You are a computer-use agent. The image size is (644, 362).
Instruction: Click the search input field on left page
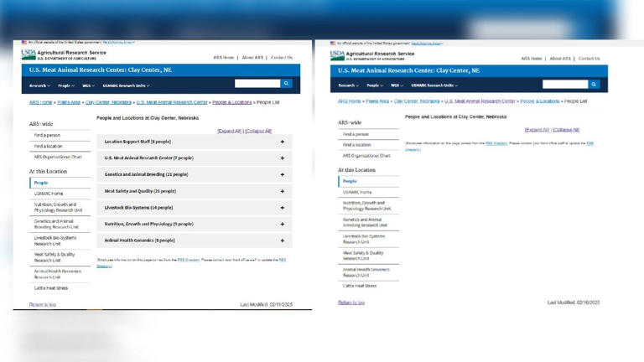click(x=257, y=83)
